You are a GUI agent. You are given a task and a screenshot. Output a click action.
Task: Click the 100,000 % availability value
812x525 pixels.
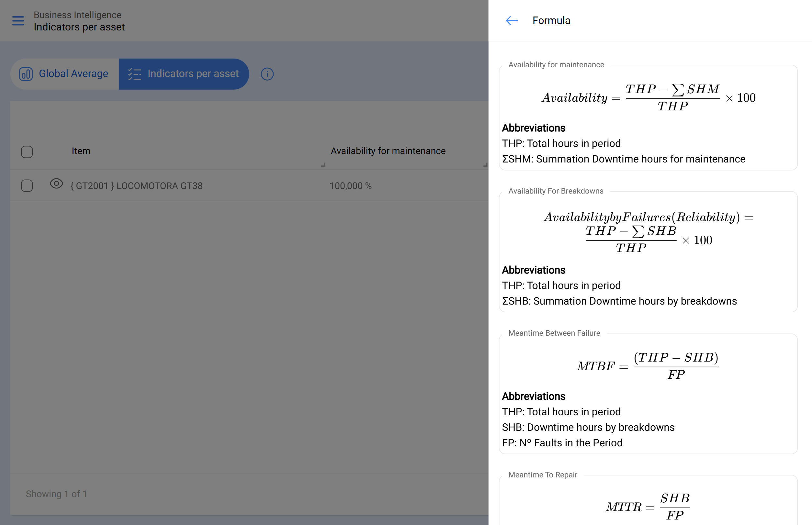pyautogui.click(x=351, y=186)
